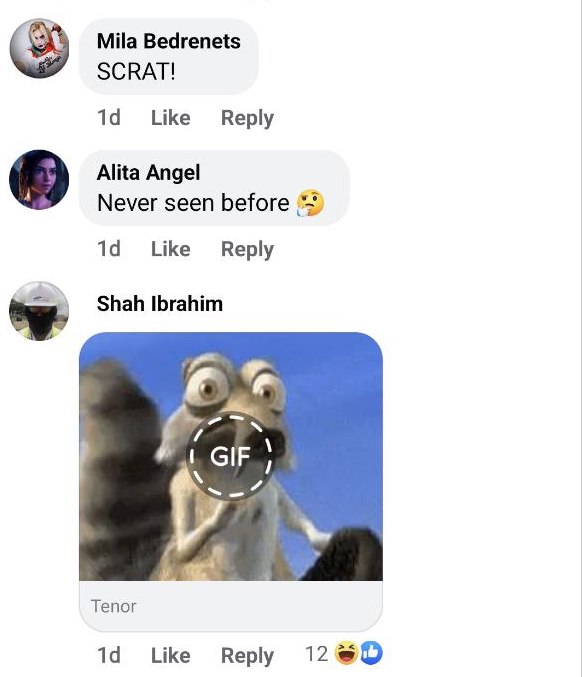The image size is (582, 677).
Task: Reply to Mila Bedrenets' comment
Action: 247,119
